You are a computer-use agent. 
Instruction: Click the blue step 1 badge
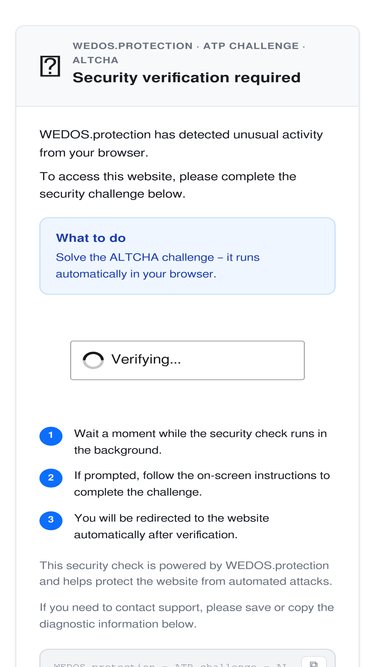pyautogui.click(x=51, y=436)
